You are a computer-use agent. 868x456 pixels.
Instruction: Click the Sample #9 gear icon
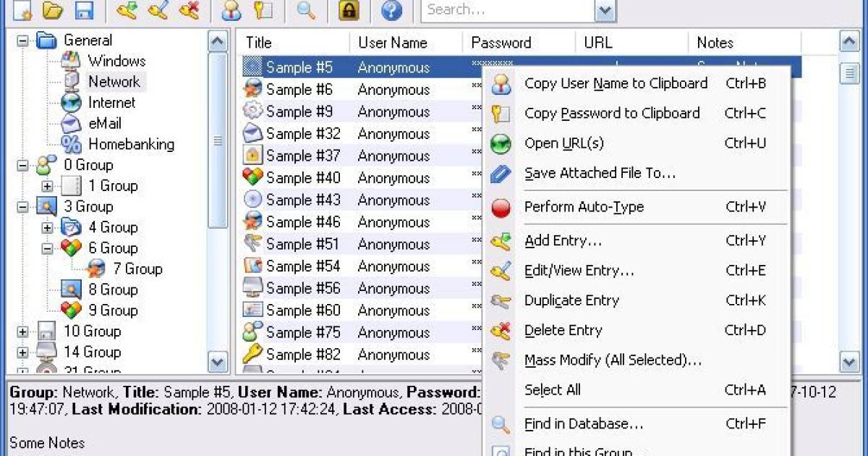[252, 111]
